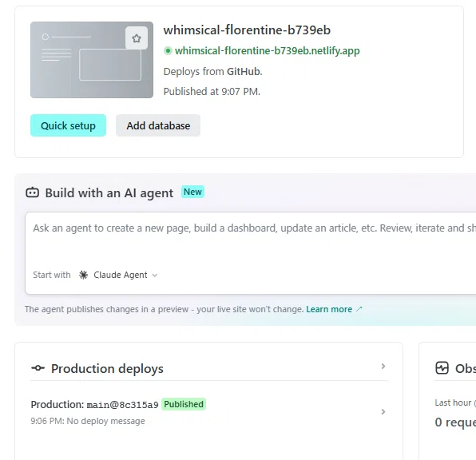Screen dimensions: 476x460
Task: Select the site title whimsical-florentine-b739eb
Action: (x=247, y=30)
